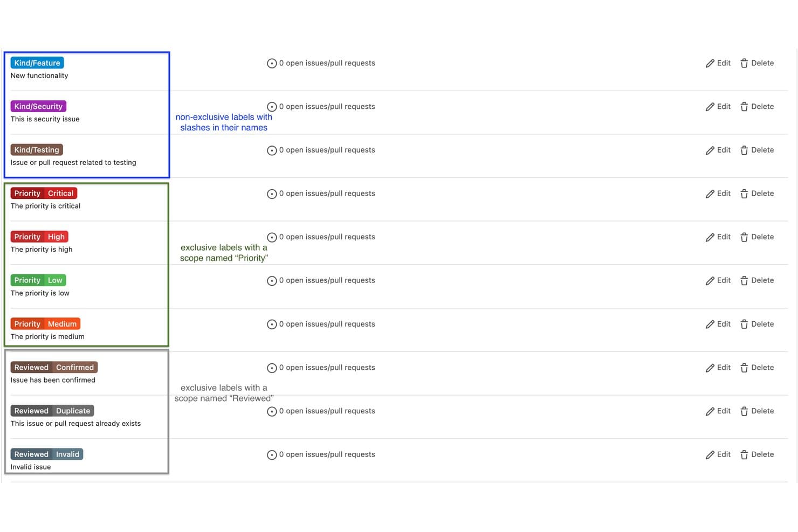Image resolution: width=798 pixels, height=532 pixels.
Task: Click Edit for Kind/Feature label
Action: point(718,63)
